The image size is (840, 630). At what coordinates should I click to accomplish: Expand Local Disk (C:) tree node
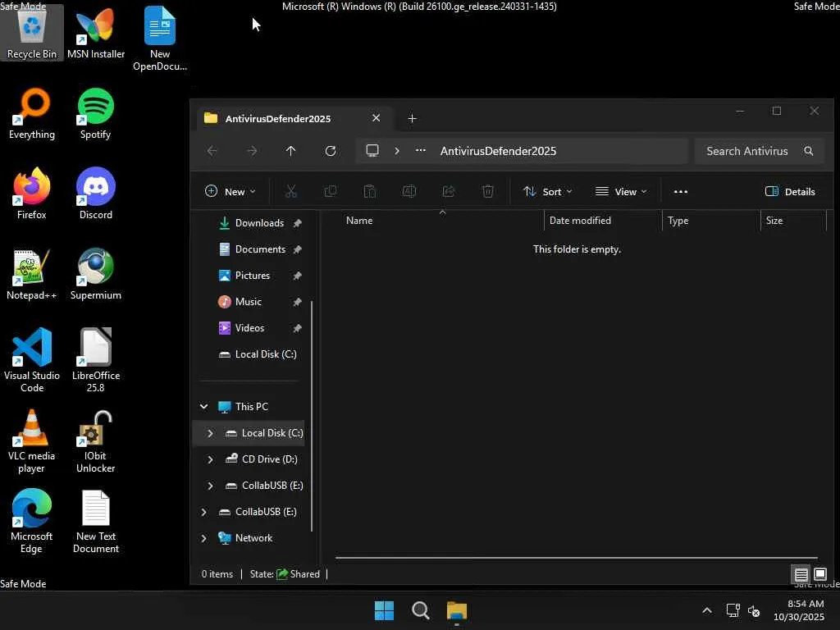pyautogui.click(x=210, y=433)
